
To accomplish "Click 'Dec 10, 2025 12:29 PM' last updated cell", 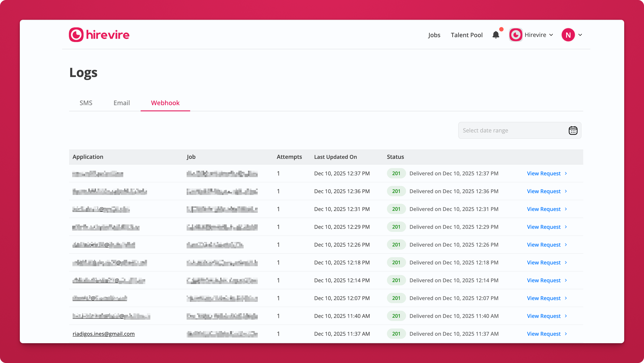I will [x=342, y=227].
